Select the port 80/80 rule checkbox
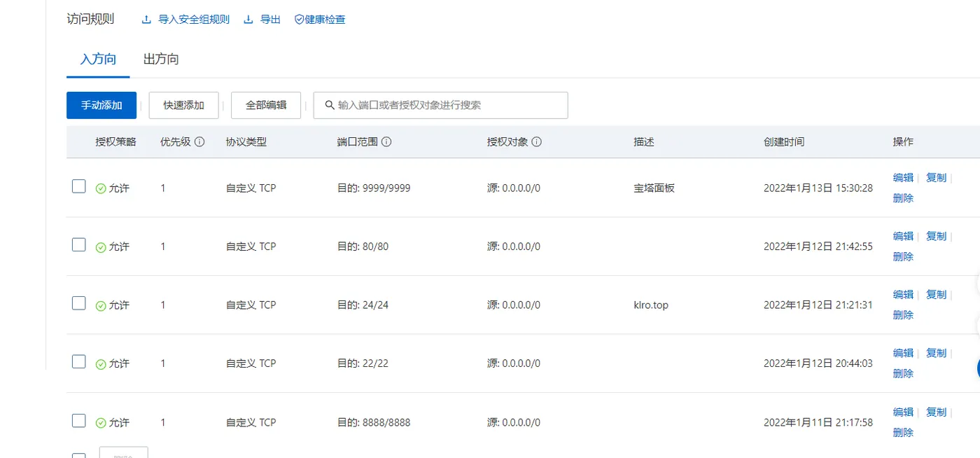 [x=79, y=245]
